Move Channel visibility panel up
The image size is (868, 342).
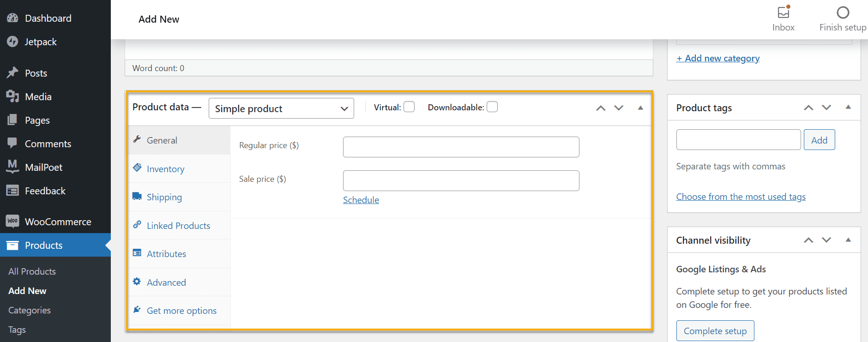808,240
